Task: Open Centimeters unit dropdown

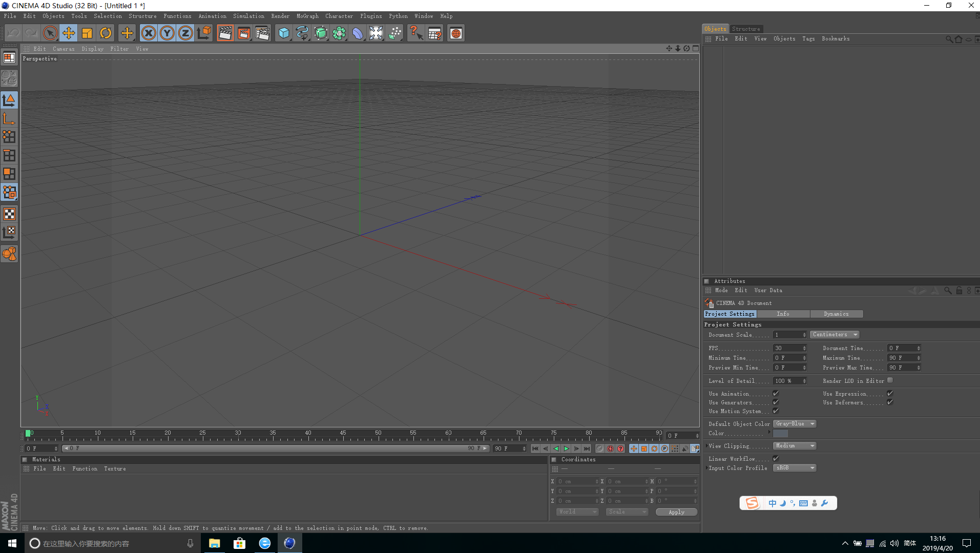Action: [x=835, y=335]
